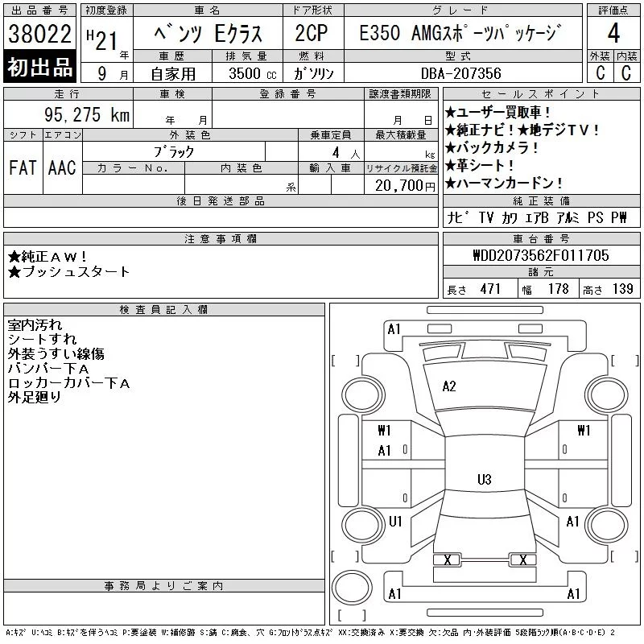Select inspector note 外足廻り

[x=35, y=398]
